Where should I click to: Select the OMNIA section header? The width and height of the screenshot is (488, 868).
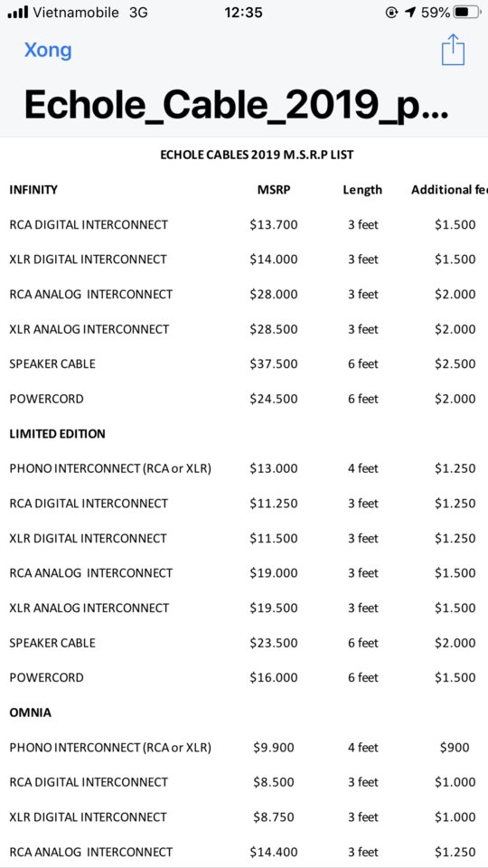pos(31,712)
